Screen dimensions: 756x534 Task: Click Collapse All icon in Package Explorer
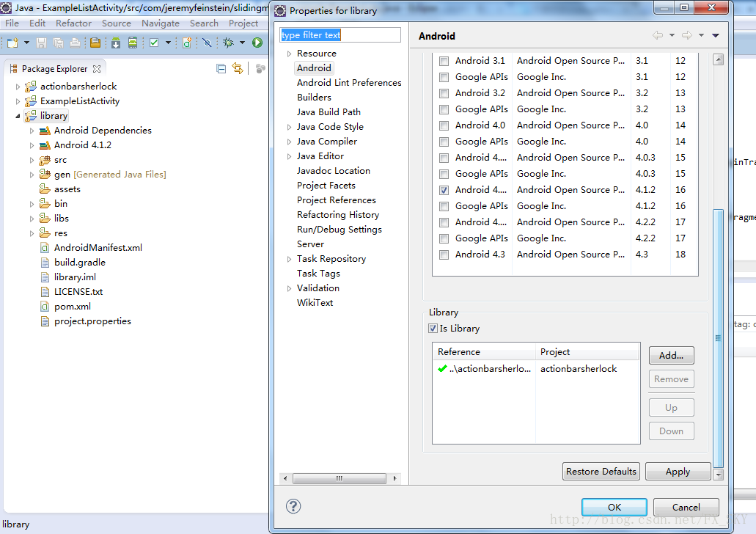[x=221, y=68]
